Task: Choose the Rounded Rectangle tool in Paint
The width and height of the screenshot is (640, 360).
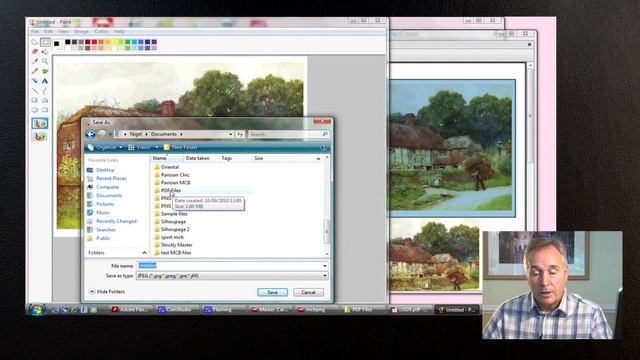Action: click(x=45, y=110)
